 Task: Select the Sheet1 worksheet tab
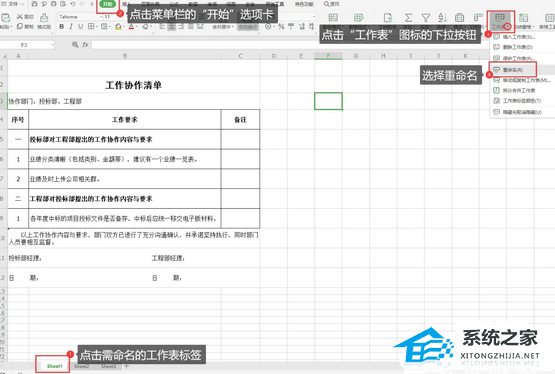tap(54, 366)
